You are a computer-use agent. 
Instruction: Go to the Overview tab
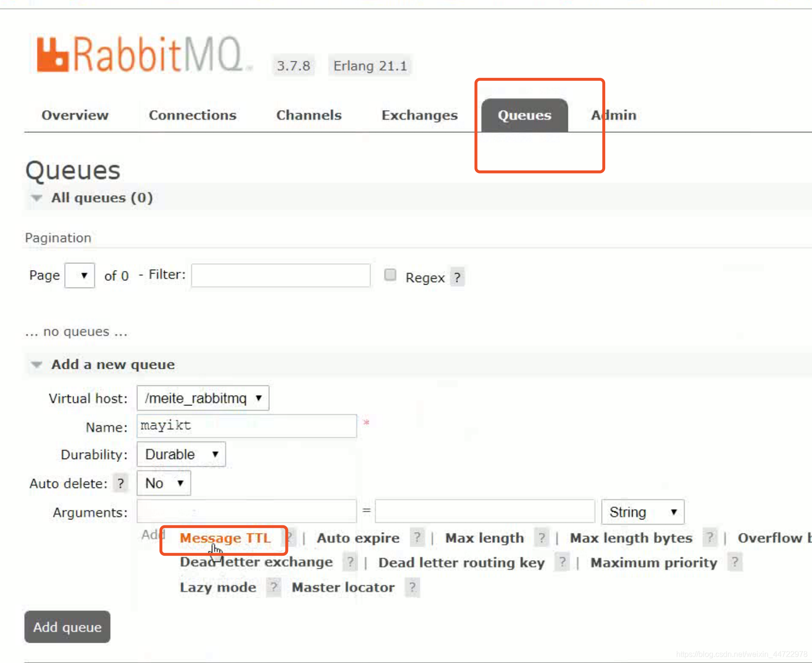75,115
